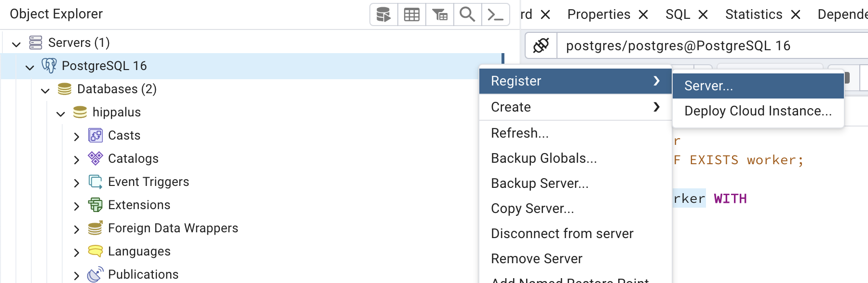Image resolution: width=868 pixels, height=283 pixels.
Task: Click the connection status plug icon
Action: [x=541, y=46]
